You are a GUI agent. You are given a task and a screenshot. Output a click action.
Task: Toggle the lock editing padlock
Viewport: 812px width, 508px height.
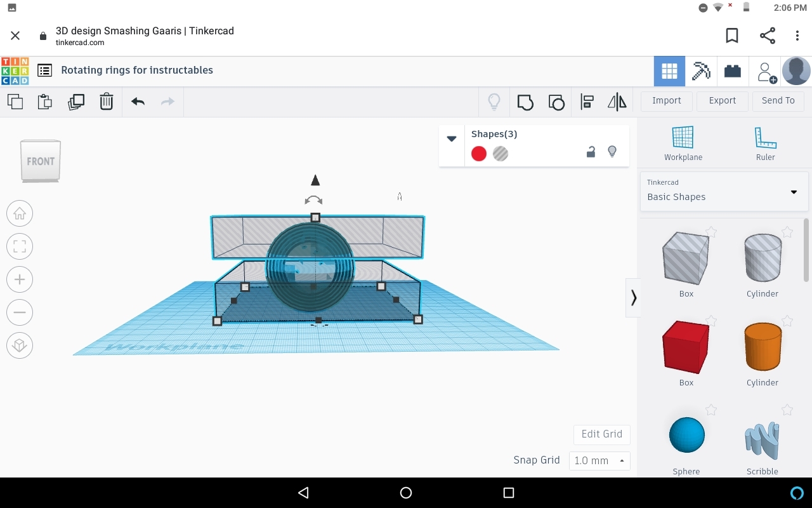pyautogui.click(x=591, y=152)
